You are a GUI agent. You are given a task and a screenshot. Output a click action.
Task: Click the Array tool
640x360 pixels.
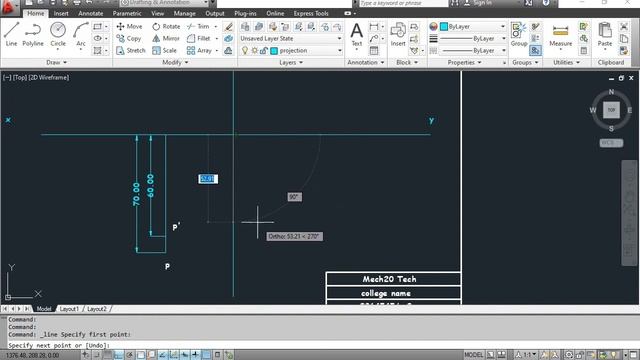click(x=199, y=51)
